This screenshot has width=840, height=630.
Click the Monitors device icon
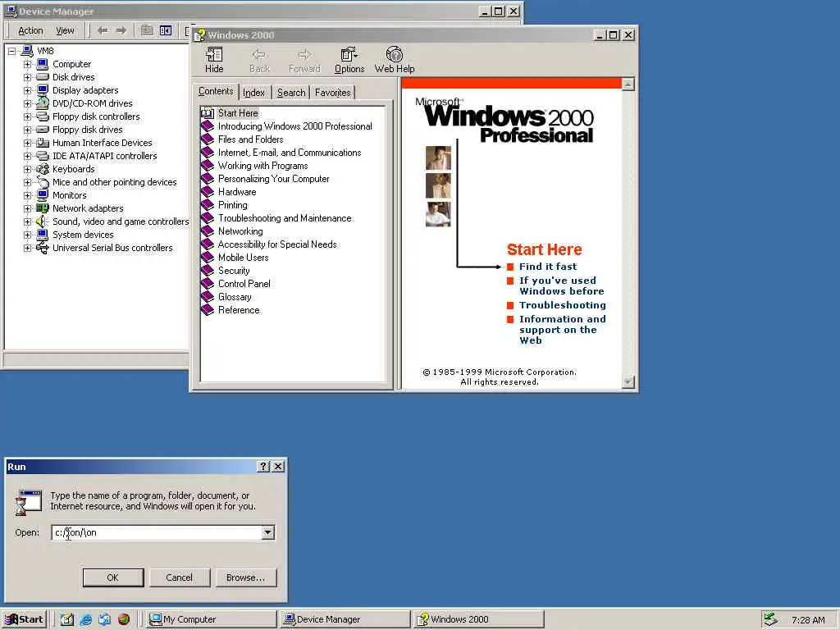(43, 195)
